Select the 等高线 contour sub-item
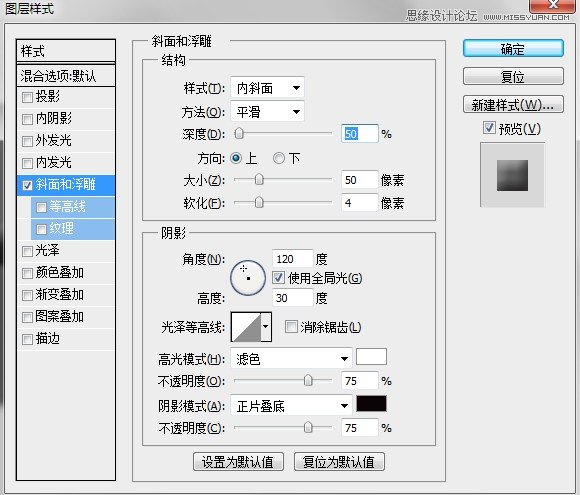Screen dimensions: 580x495 pos(73,206)
